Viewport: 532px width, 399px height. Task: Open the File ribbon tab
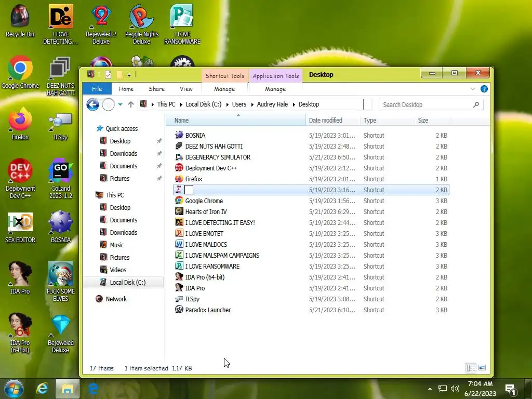point(97,89)
